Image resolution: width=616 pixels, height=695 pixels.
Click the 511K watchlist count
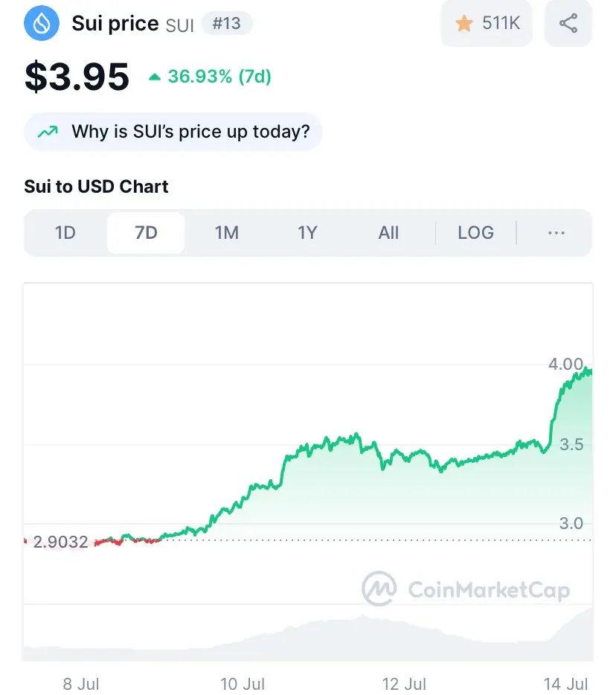pyautogui.click(x=501, y=23)
